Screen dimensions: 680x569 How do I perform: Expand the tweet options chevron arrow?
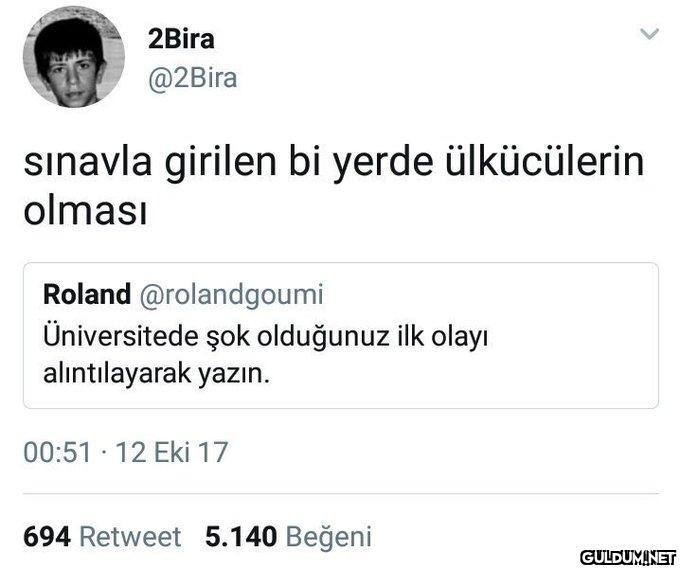(649, 33)
